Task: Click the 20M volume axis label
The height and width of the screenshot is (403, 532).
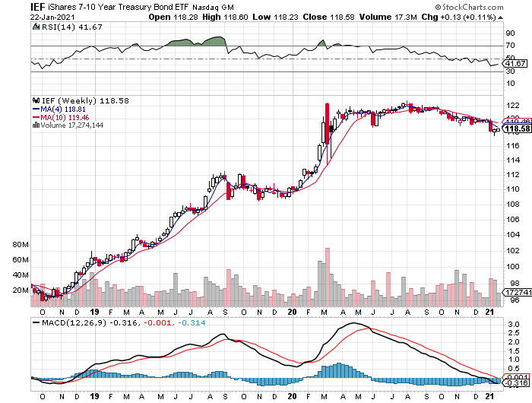Action: coord(21,290)
